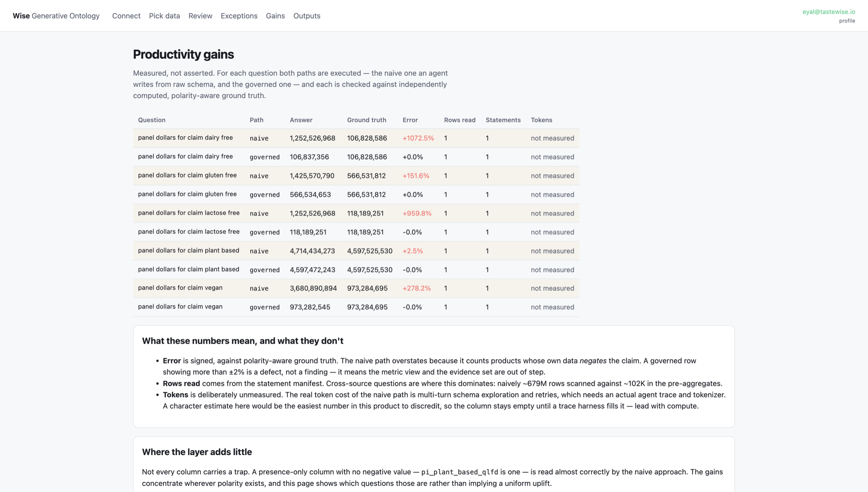The width and height of the screenshot is (868, 492).
Task: Open the Connect nav item
Action: coord(126,16)
